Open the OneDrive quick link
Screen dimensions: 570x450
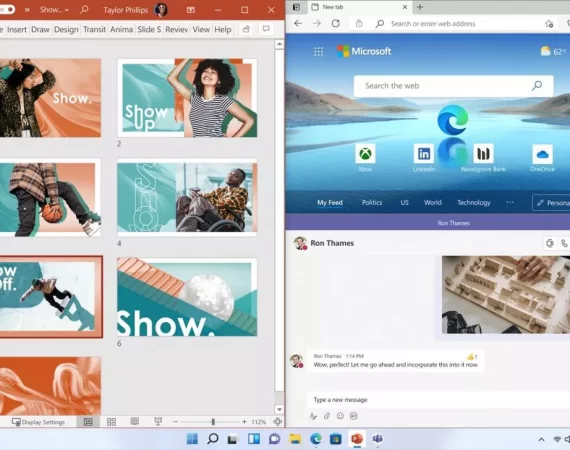(x=542, y=158)
